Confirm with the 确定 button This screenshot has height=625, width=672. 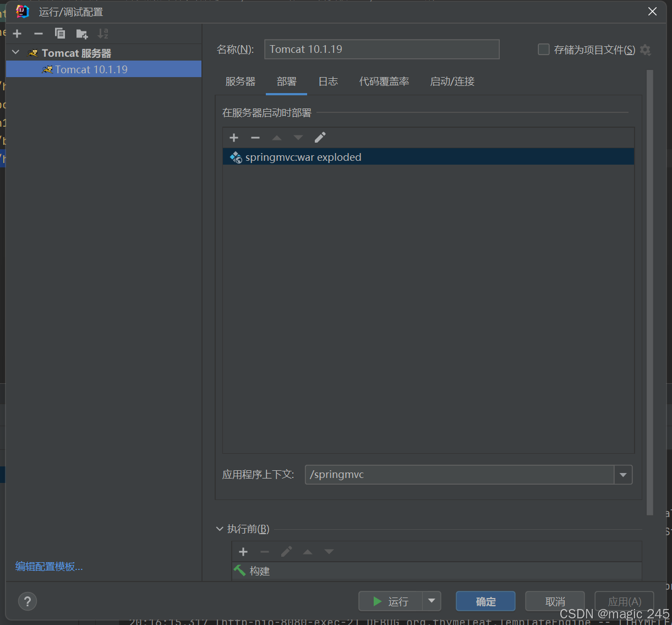(485, 601)
